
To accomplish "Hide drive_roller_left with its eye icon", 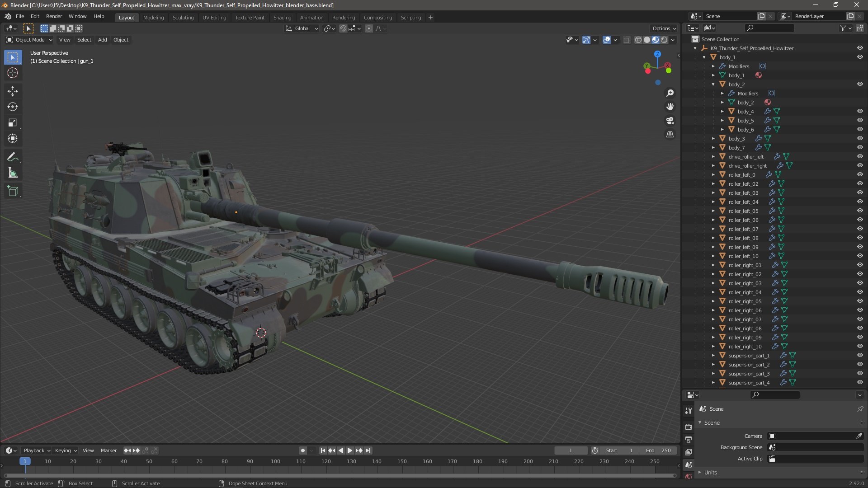I will (x=860, y=157).
